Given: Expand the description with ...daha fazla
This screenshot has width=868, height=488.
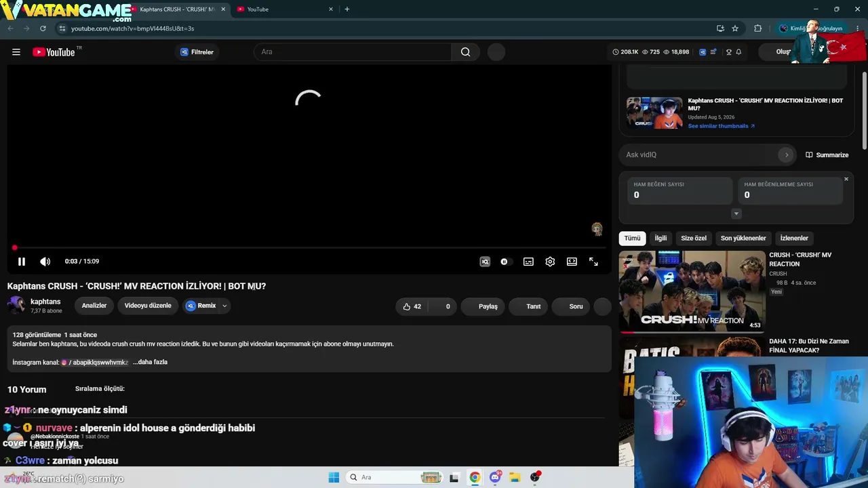Looking at the screenshot, I should (150, 362).
